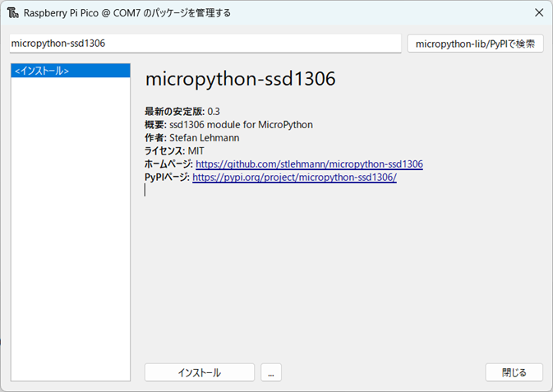Click the summary line "ssd1306 module for MicroPython"
Screen dimensions: 553x392
point(241,125)
